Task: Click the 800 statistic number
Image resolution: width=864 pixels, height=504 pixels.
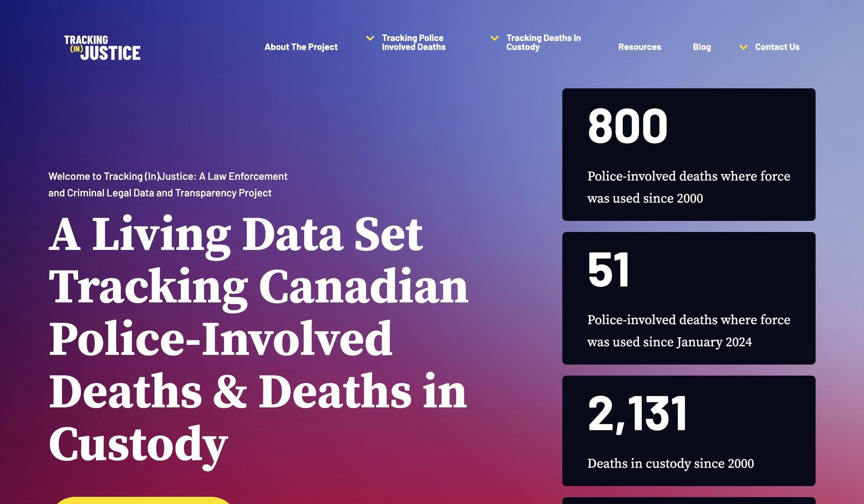Action: tap(627, 126)
